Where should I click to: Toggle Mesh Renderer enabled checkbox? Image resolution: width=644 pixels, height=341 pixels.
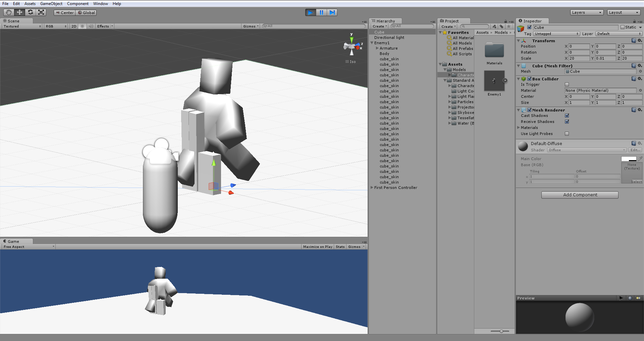[x=529, y=110]
